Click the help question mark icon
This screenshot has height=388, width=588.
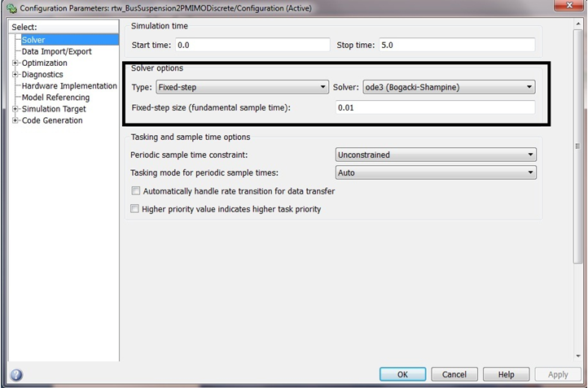[16, 375]
